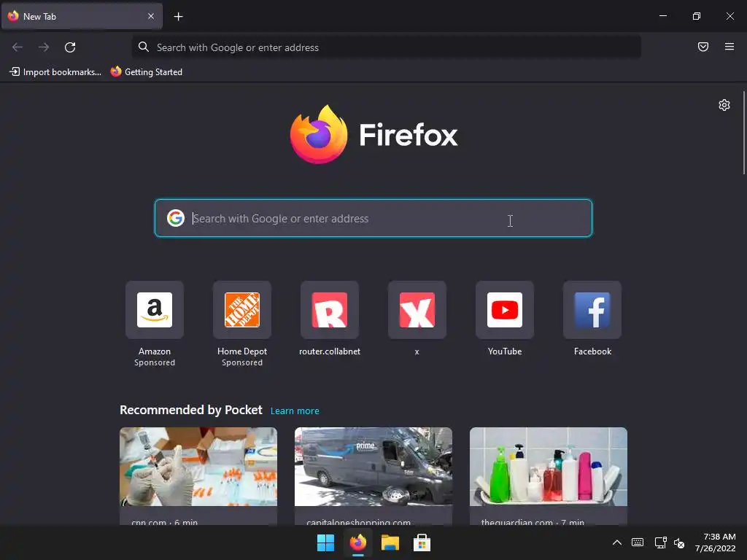Open the Windows Start menu
The width and height of the screenshot is (747, 560).
(326, 542)
